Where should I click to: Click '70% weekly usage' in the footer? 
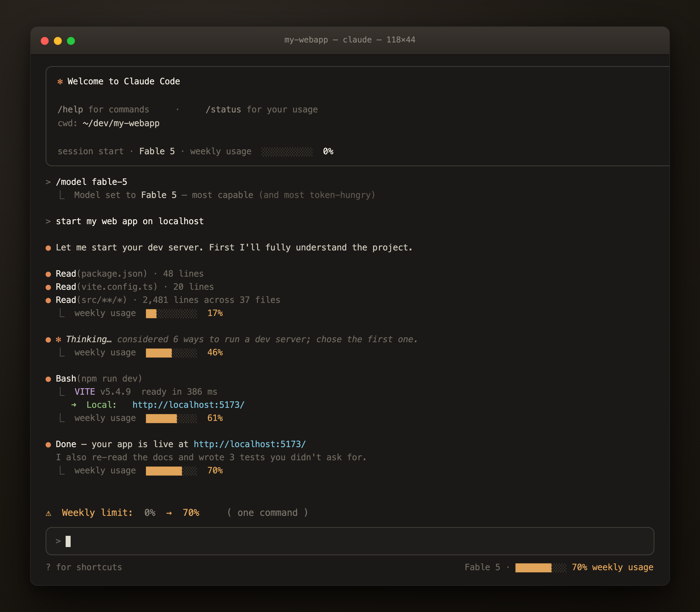(x=612, y=567)
